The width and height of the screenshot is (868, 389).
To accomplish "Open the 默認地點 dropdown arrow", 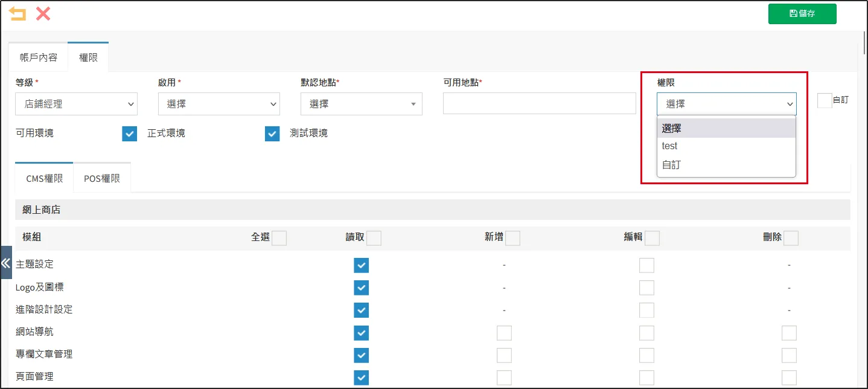I will (414, 103).
